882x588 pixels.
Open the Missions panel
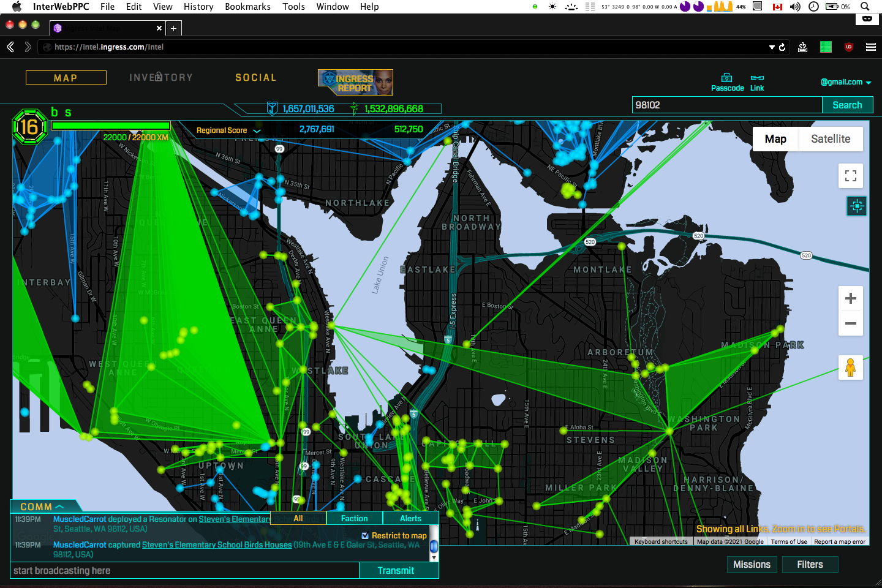pos(752,564)
